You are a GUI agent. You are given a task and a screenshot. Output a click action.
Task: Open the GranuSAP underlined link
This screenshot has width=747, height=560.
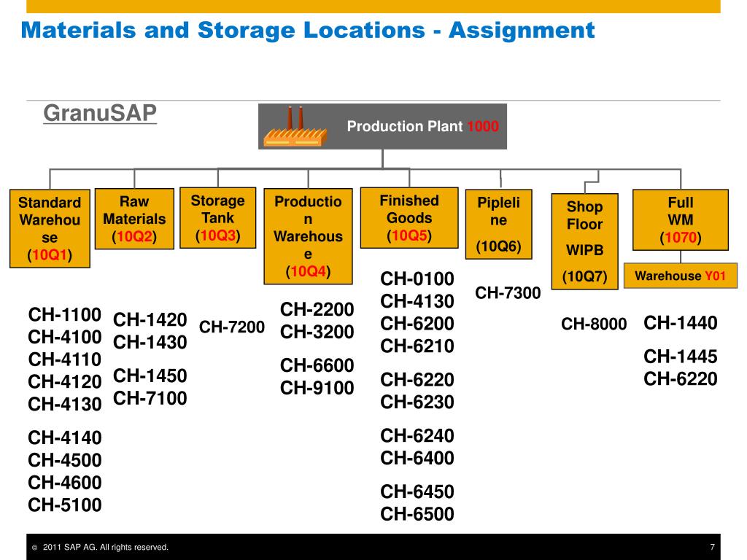click(100, 113)
